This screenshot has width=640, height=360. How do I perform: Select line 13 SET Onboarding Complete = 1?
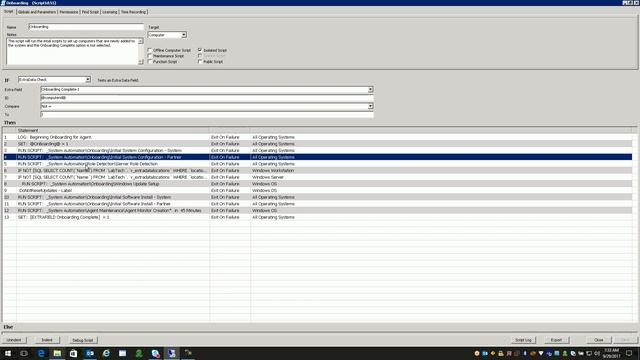tap(317, 217)
